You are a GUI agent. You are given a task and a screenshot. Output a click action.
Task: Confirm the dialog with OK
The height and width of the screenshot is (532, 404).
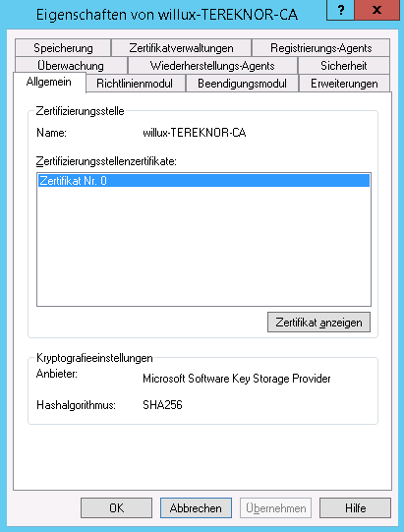[116, 508]
